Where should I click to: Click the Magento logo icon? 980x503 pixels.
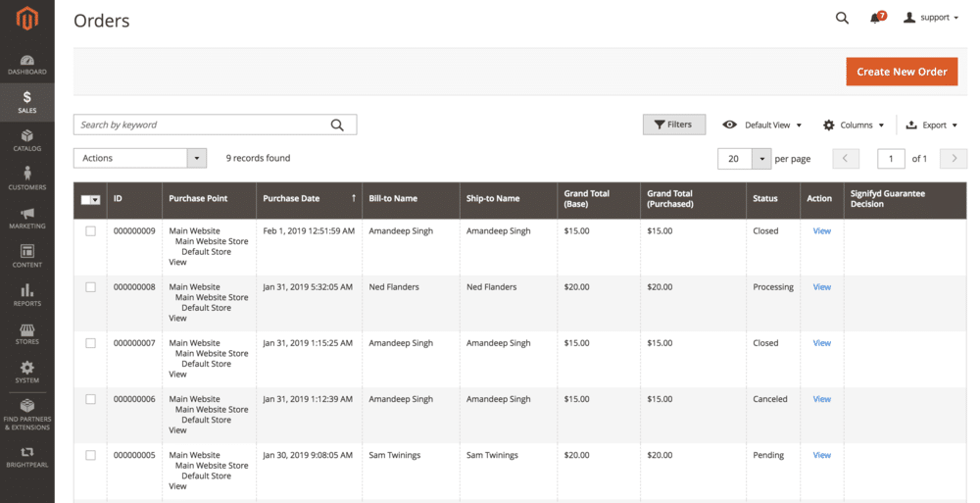26,20
